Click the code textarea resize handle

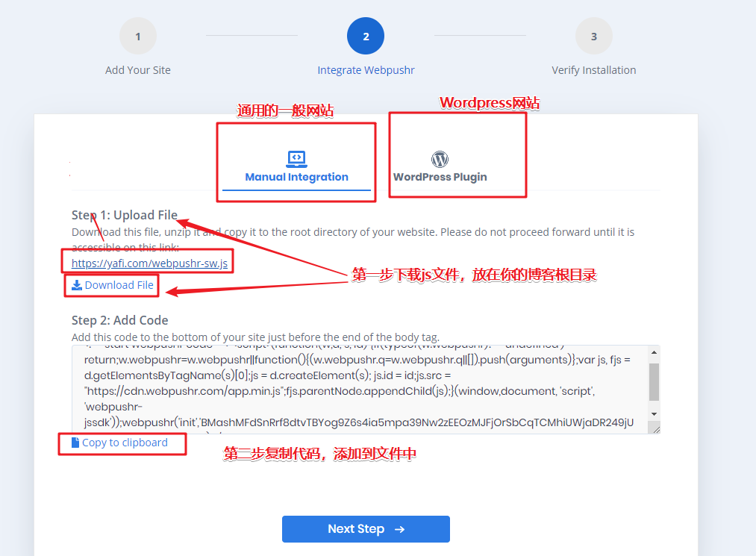coord(655,428)
